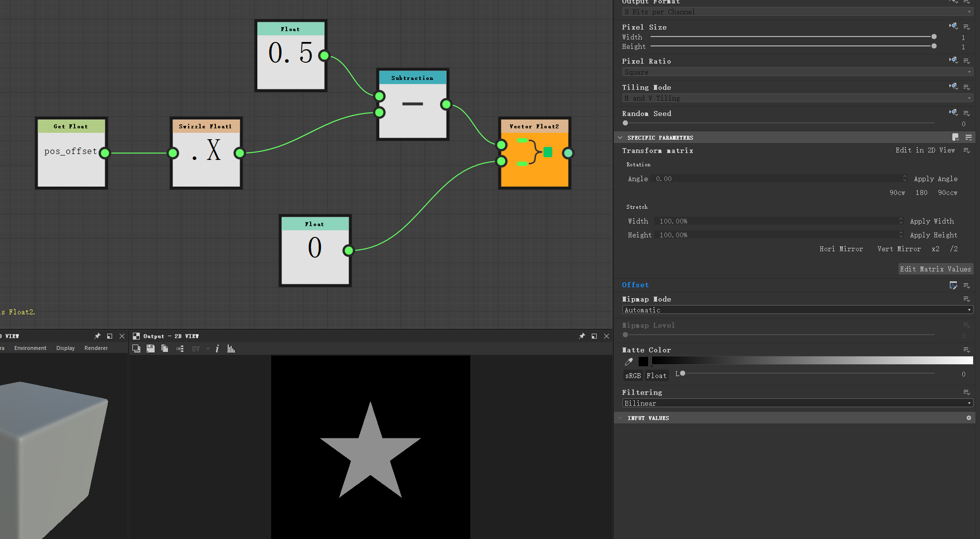Image resolution: width=980 pixels, height=539 pixels.
Task: Click the x2 stretch button
Action: 936,249
